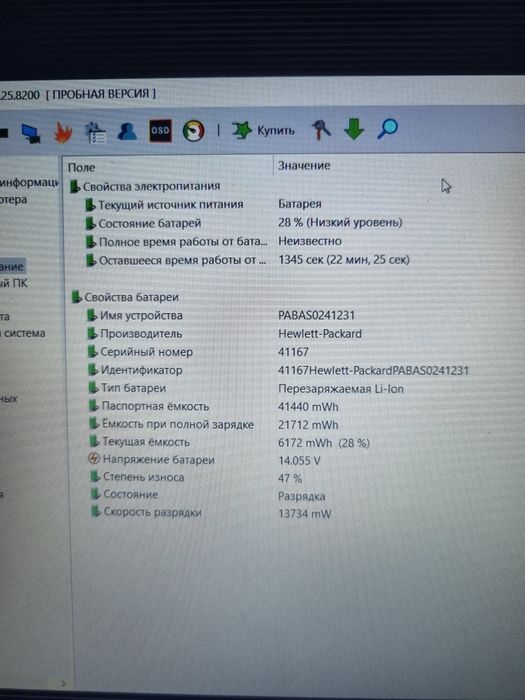Click the value 6172 mWh (28 %)
The width and height of the screenshot is (525, 700).
(324, 443)
